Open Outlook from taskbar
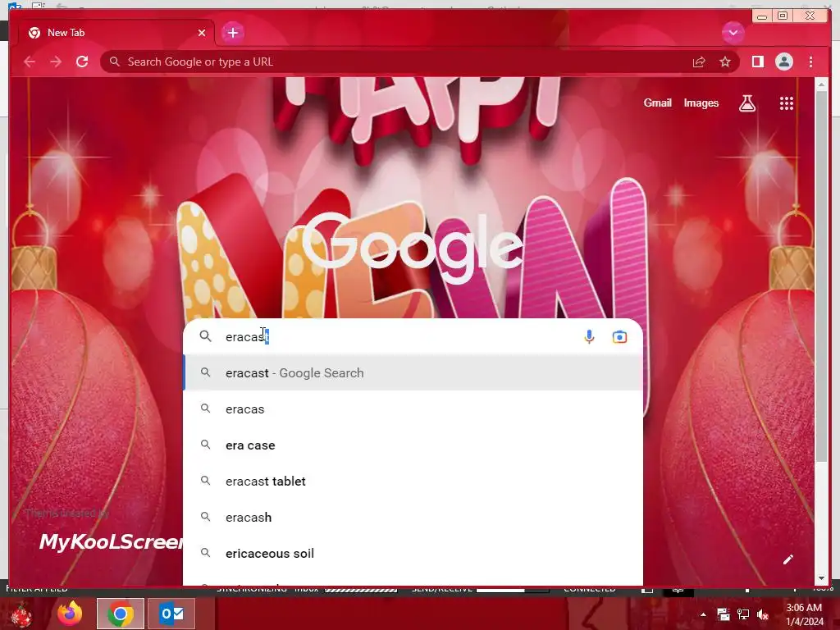Image resolution: width=840 pixels, height=630 pixels. click(x=171, y=614)
